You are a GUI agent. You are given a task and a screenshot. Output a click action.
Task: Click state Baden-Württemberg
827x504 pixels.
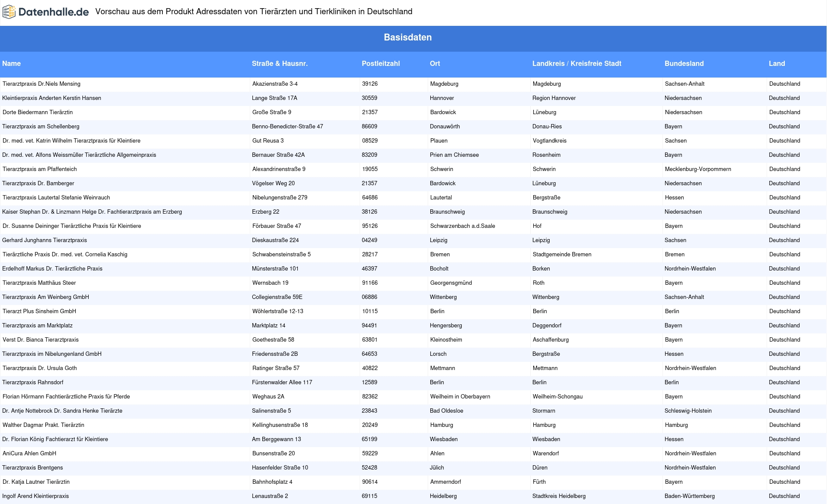click(690, 496)
